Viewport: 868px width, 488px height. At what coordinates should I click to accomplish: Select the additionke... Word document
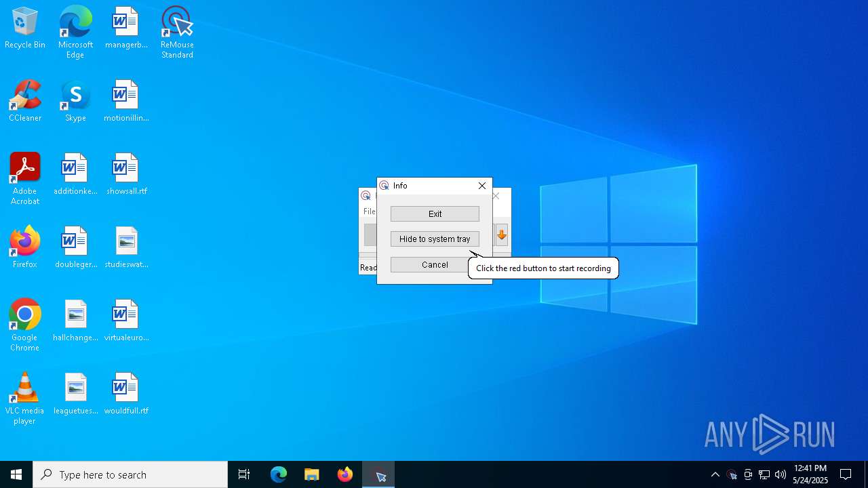pos(75,174)
